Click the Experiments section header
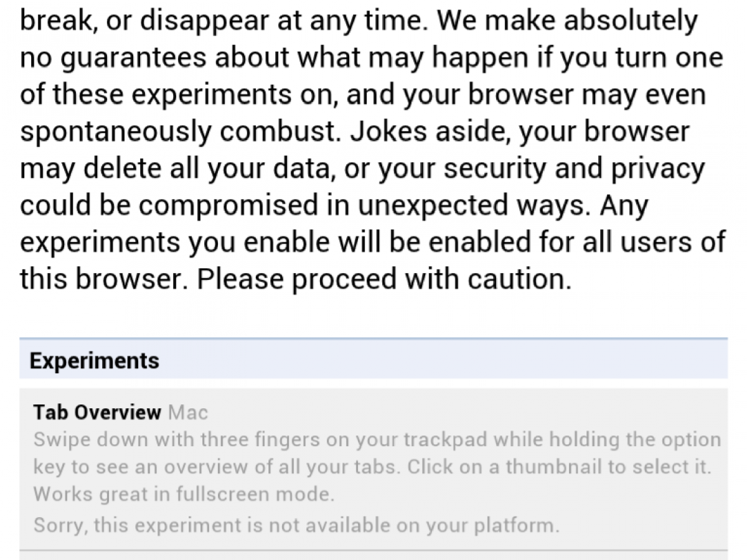The image size is (747, 560). tap(95, 361)
